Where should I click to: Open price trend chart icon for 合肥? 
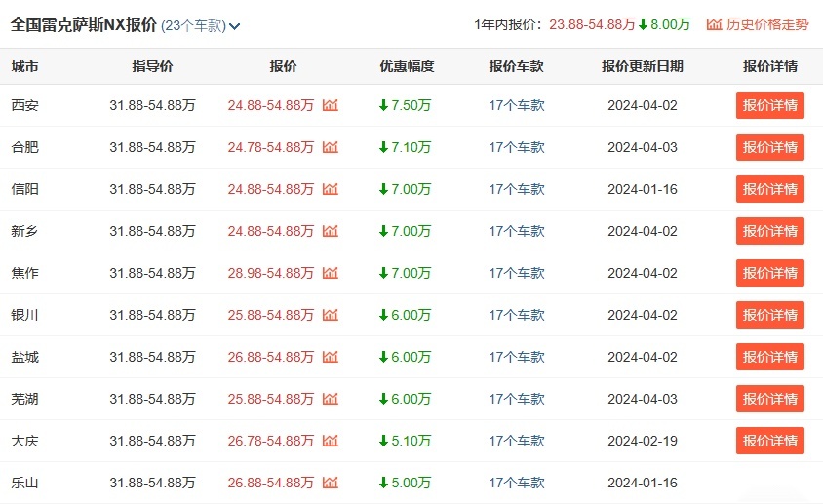tap(331, 147)
